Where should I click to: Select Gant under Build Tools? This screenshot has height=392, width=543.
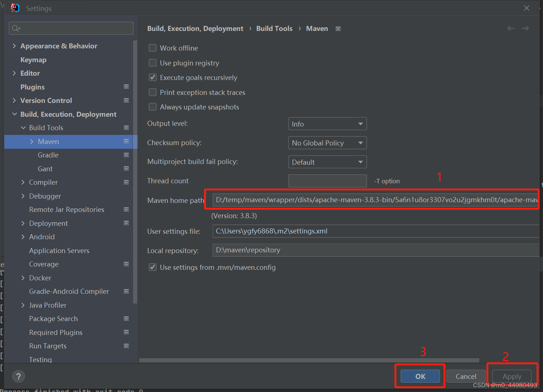point(45,169)
